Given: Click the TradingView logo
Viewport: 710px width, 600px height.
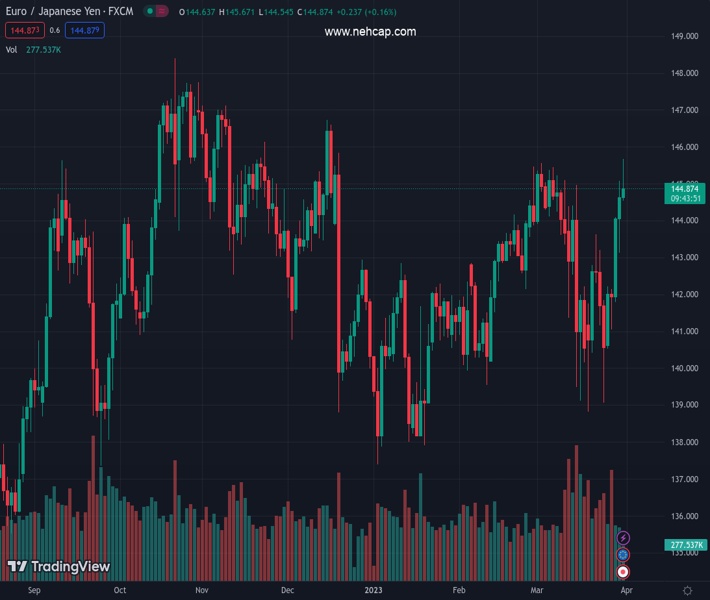Looking at the screenshot, I should pyautogui.click(x=59, y=567).
